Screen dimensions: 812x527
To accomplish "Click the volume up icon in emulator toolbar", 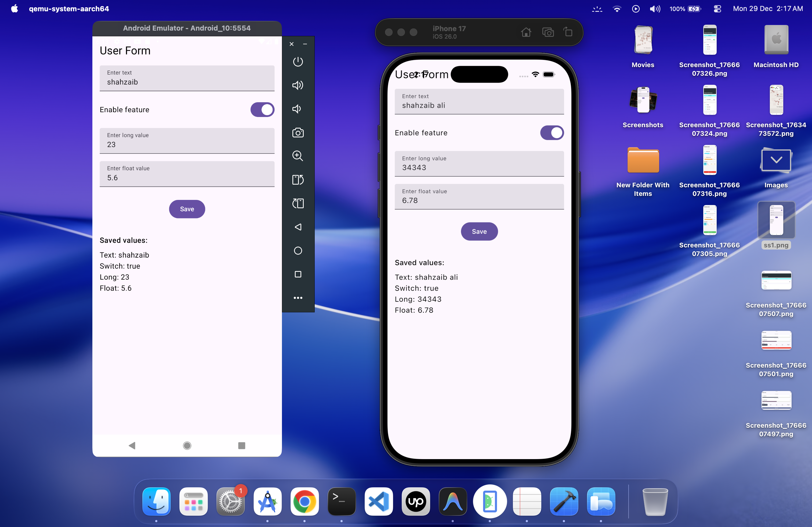I will (x=298, y=85).
